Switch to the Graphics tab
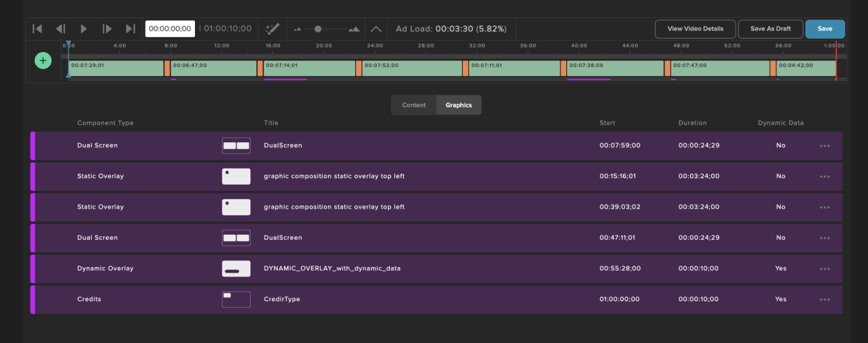 pos(459,105)
